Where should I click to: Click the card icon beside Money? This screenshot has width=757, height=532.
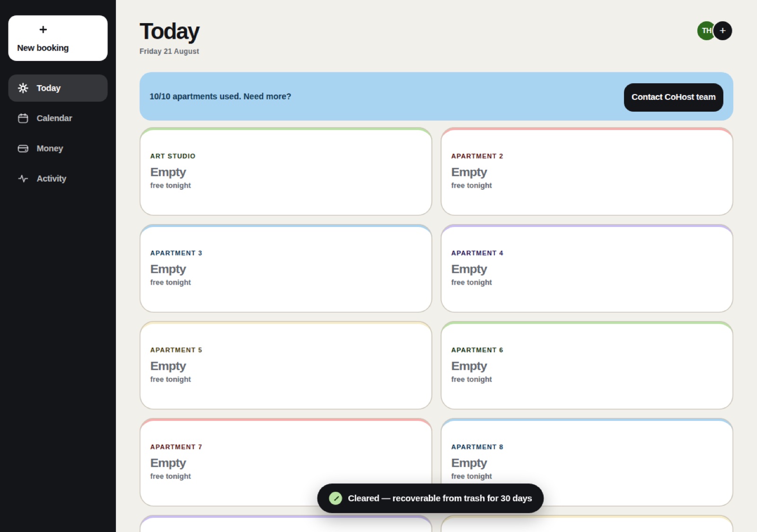point(23,148)
